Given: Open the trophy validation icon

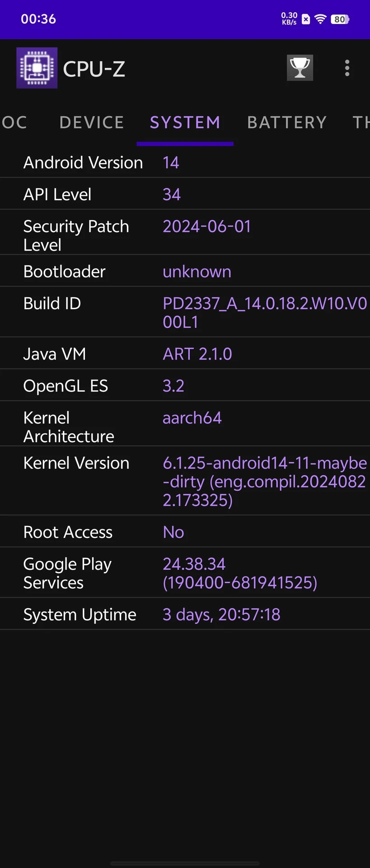Looking at the screenshot, I should (300, 68).
